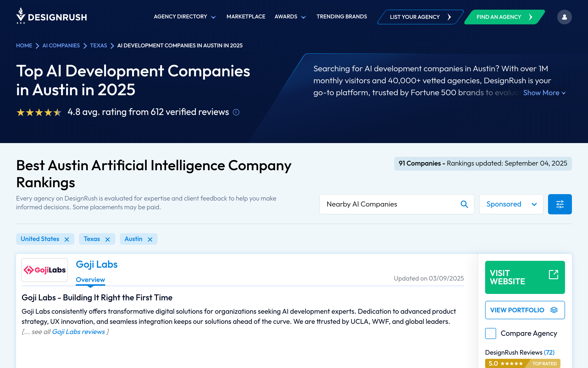Click the info icon beside verified reviews
The width and height of the screenshot is (588, 368).
coord(236,112)
